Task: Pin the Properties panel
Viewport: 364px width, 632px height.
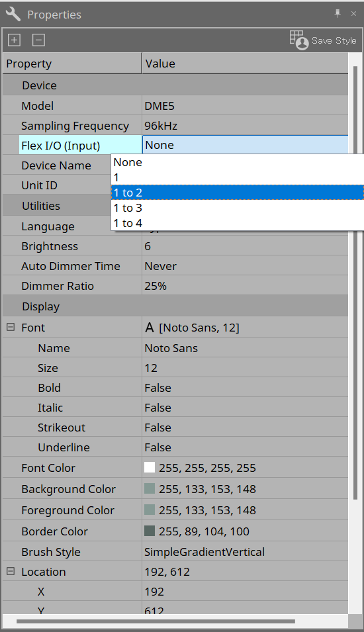Action: point(338,14)
